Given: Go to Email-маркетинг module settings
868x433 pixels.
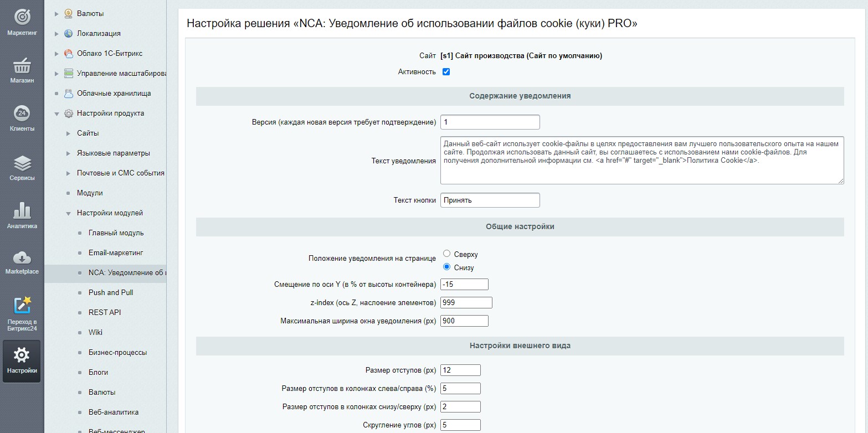Looking at the screenshot, I should 116,253.
